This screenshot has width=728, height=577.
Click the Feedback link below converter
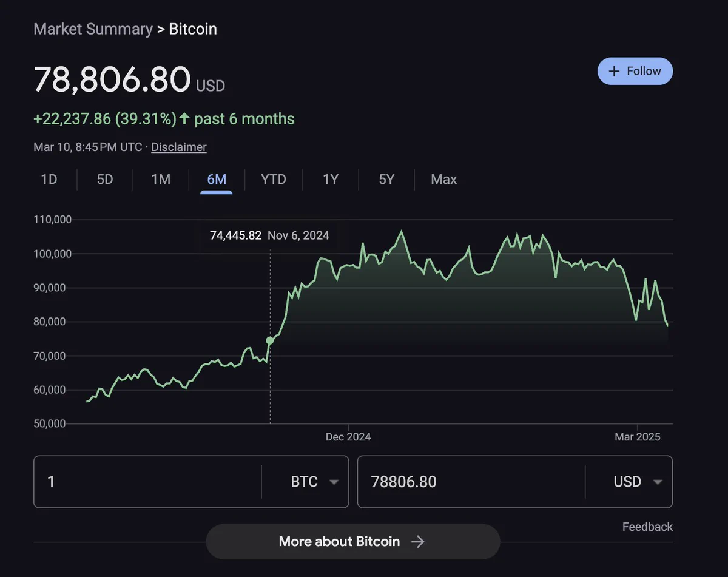647,527
